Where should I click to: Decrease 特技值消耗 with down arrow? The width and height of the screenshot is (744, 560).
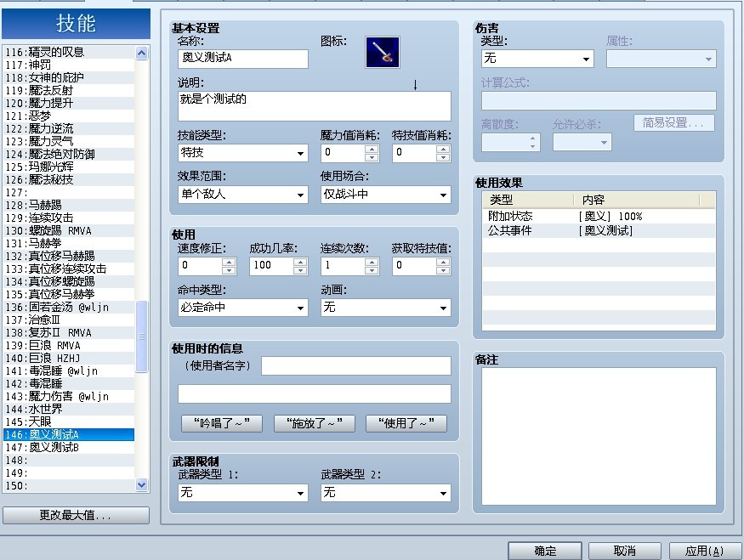pyautogui.click(x=443, y=157)
